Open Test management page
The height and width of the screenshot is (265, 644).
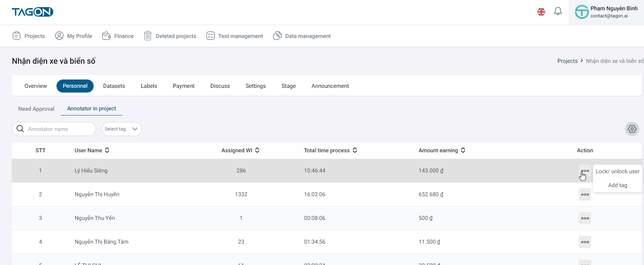[235, 36]
